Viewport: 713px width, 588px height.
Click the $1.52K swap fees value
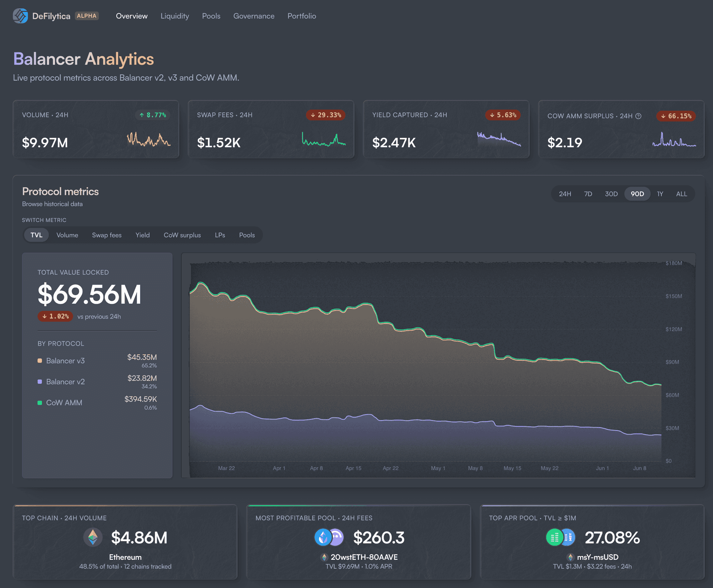(219, 143)
